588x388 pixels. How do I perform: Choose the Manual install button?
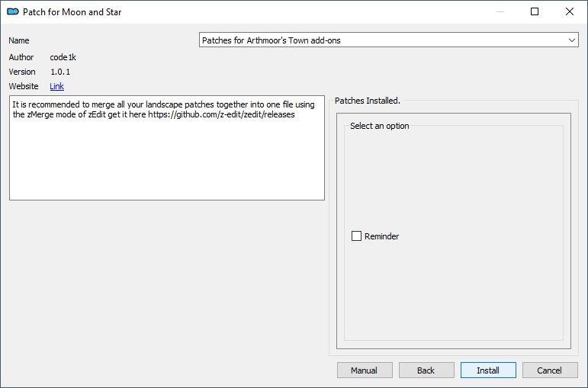365,370
